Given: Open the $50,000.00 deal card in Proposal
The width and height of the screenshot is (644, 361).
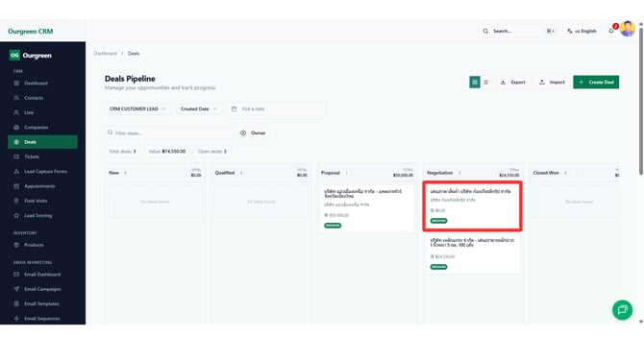Looking at the screenshot, I should coord(367,208).
